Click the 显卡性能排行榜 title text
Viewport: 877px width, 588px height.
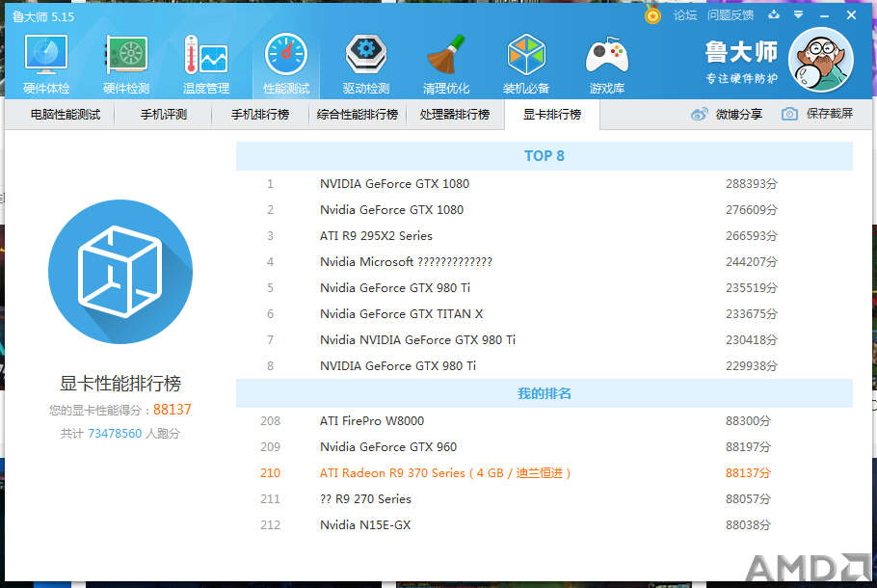click(x=120, y=384)
